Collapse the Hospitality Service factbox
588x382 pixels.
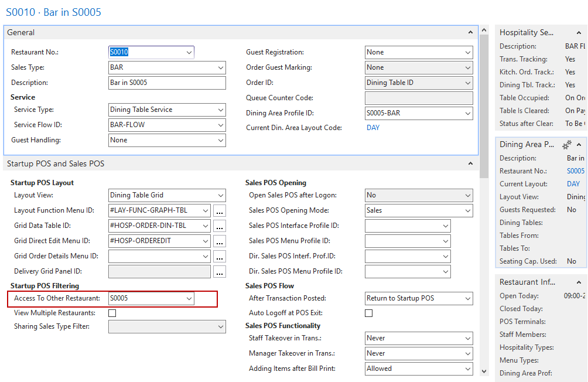(x=579, y=33)
